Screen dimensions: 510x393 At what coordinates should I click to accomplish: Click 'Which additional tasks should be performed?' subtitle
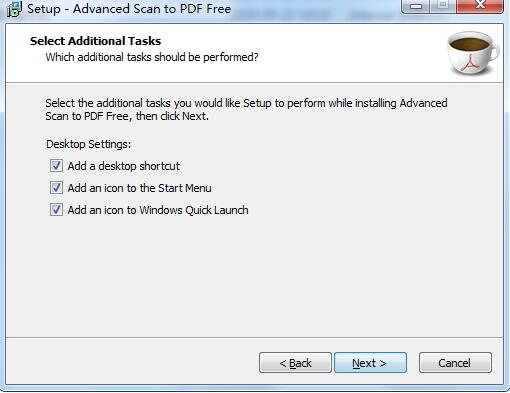pos(152,57)
